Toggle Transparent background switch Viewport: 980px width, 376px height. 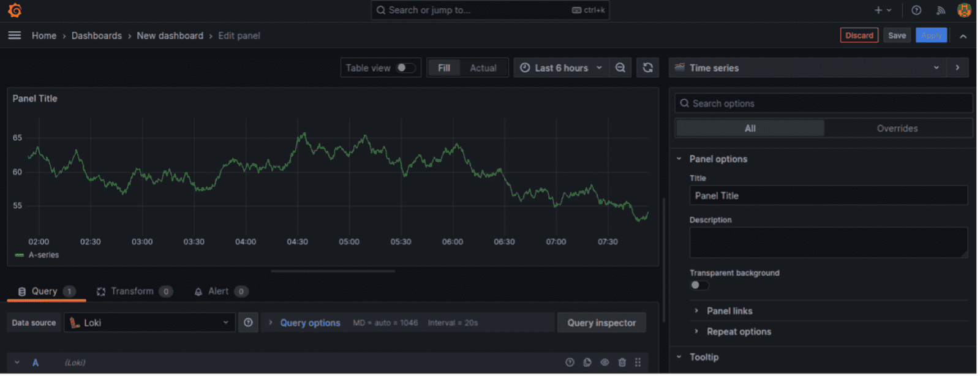point(699,285)
